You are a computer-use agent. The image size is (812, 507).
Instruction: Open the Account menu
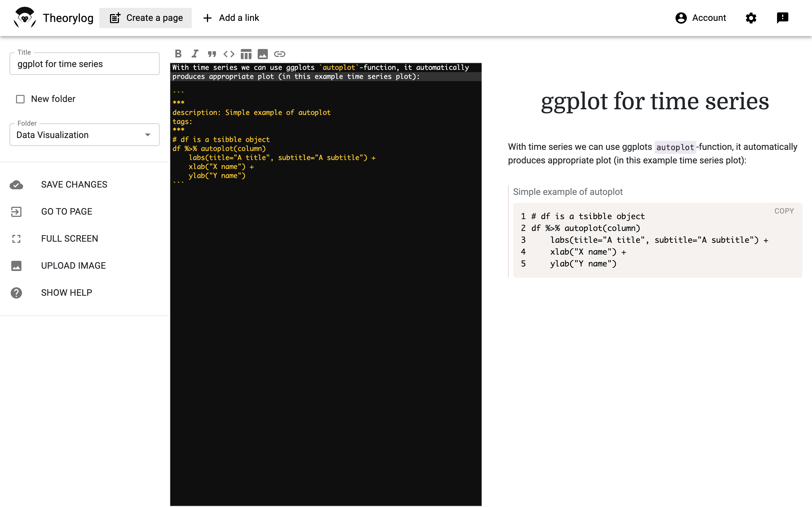[x=701, y=18]
